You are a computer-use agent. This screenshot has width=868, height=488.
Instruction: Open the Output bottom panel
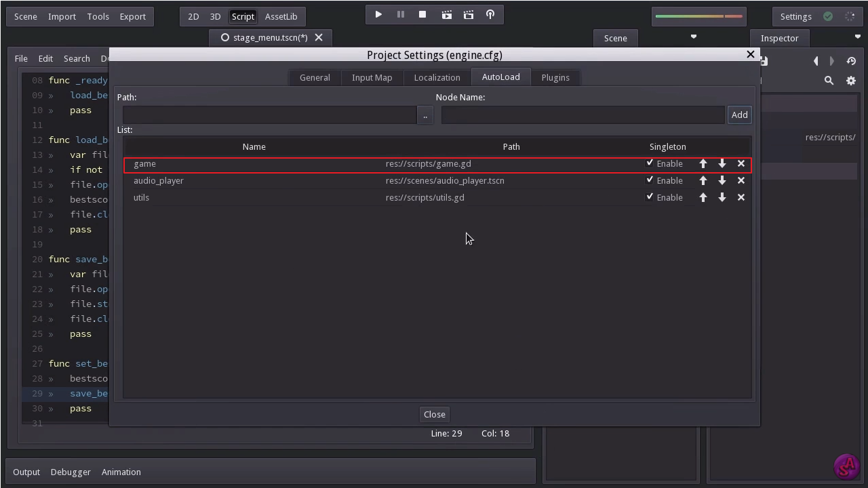click(x=26, y=472)
